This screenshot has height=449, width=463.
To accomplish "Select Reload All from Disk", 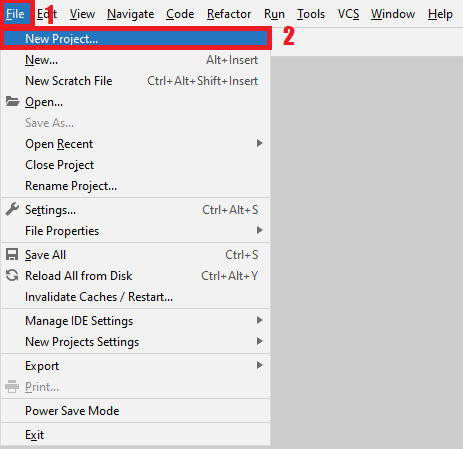I will coord(135,276).
